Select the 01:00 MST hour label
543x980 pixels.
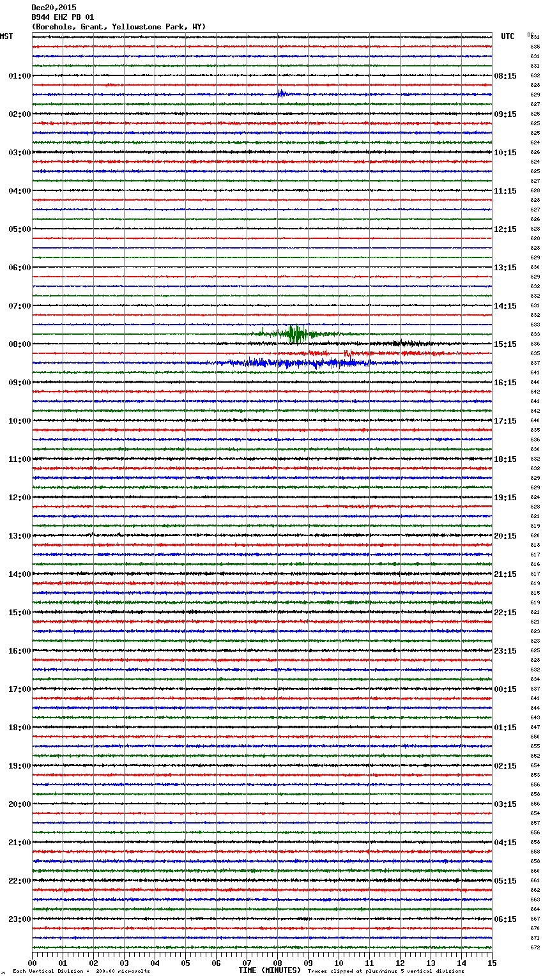[20, 76]
